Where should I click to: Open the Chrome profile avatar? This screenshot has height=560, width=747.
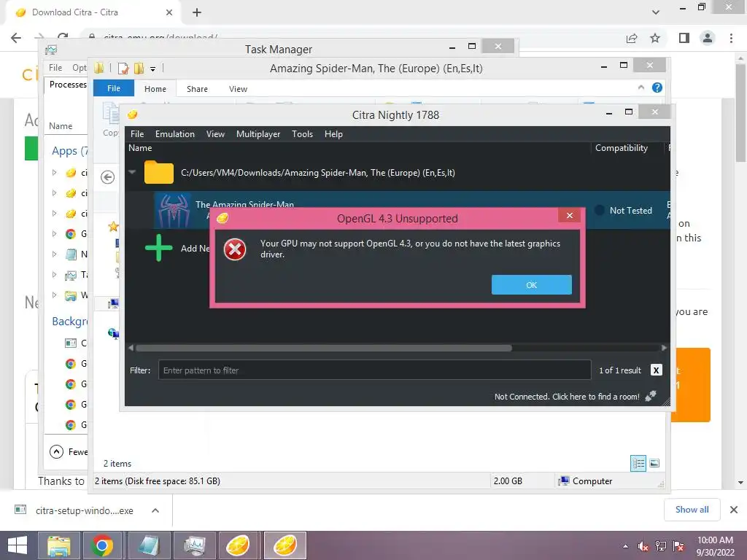(708, 38)
